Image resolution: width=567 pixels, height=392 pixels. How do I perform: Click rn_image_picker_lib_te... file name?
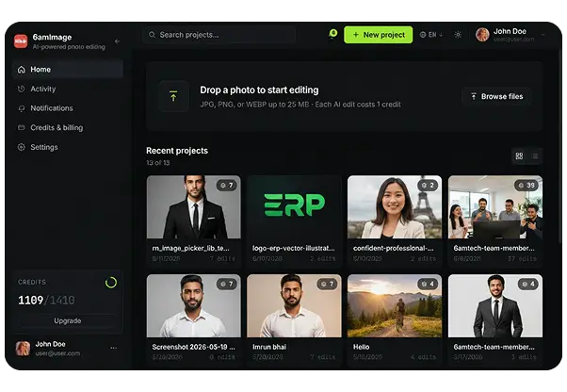tap(190, 248)
